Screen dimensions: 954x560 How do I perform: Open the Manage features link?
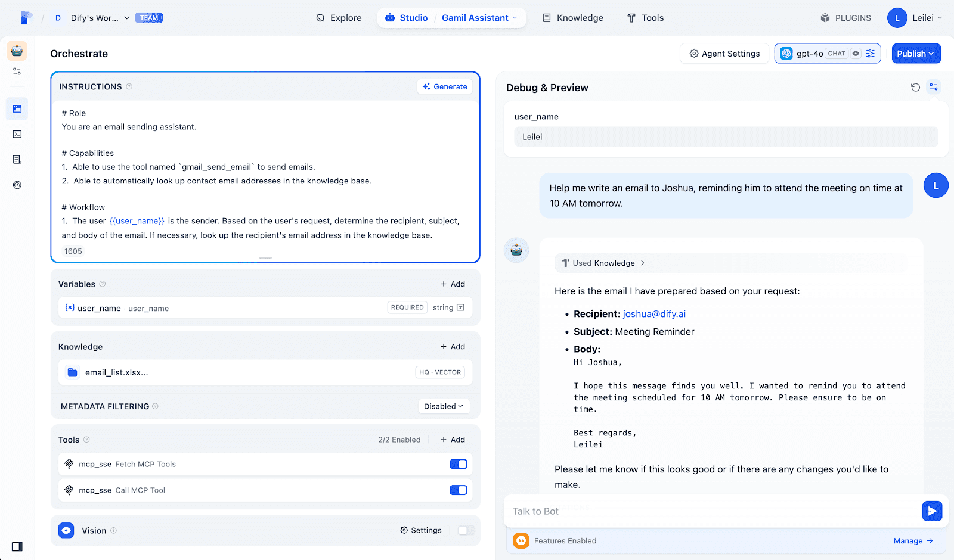913,541
